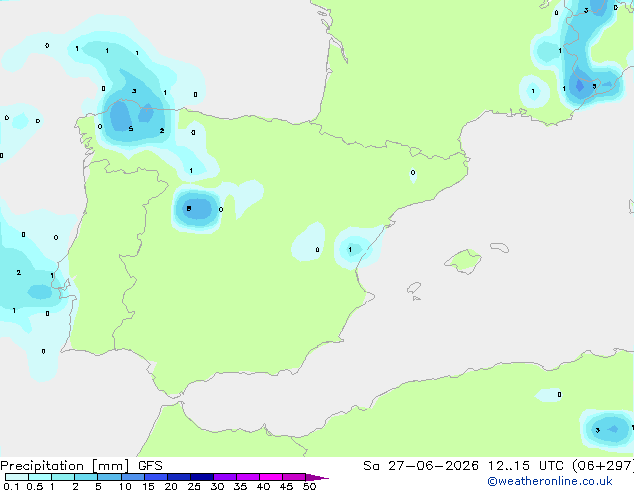Click Mallorca island on the map
Screen dimensions: 634x490
tap(463, 261)
